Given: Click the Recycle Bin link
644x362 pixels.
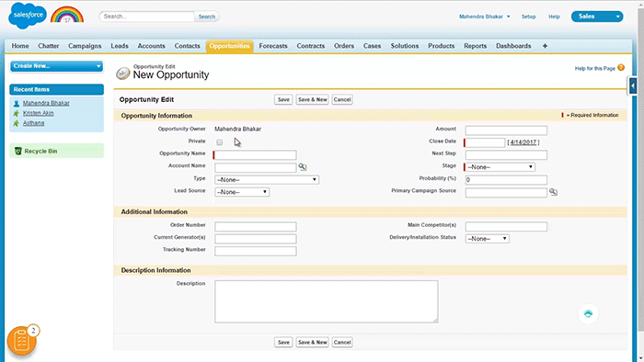Looking at the screenshot, I should [40, 152].
